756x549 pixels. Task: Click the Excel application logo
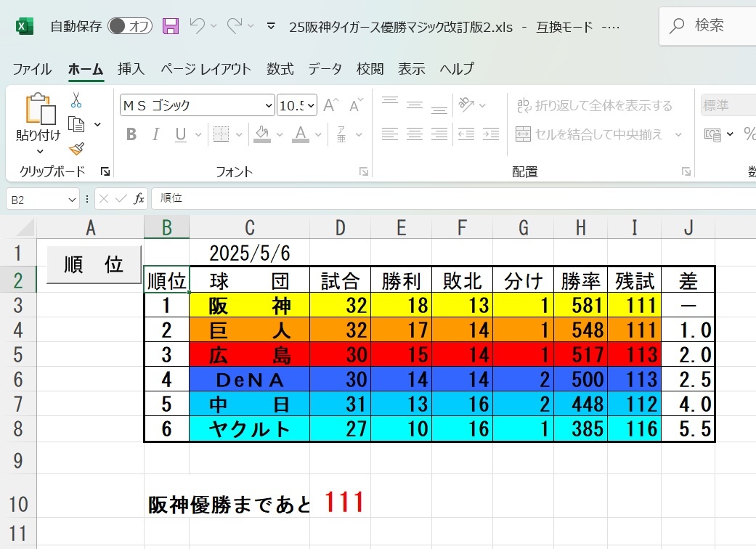(25, 26)
